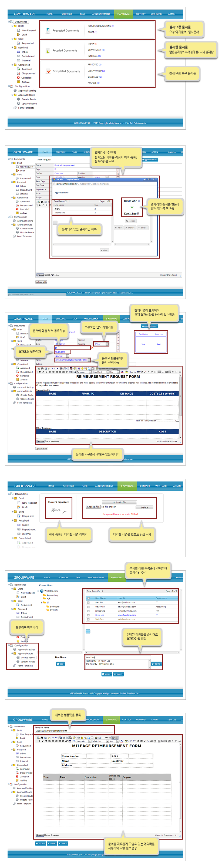Select 'New Request' in overview screen tree
This screenshot has width=222, height=868.
coord(29,30)
